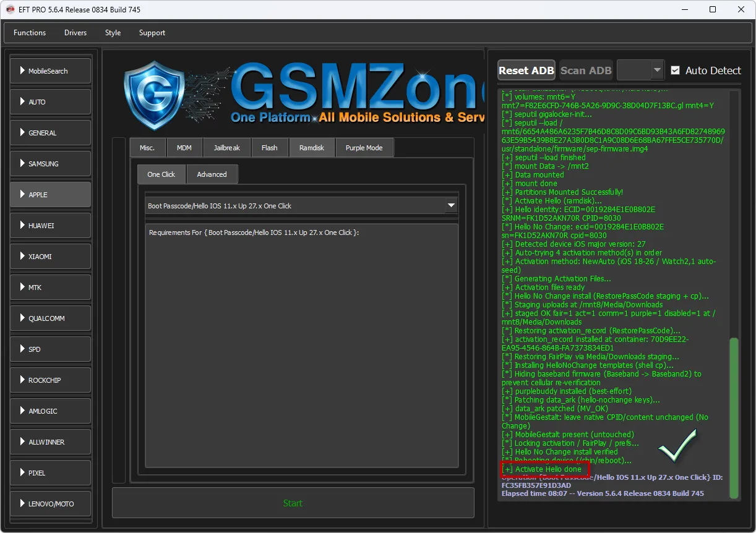Expand the Boot Passcode/Hello operation dropdown

click(302, 206)
